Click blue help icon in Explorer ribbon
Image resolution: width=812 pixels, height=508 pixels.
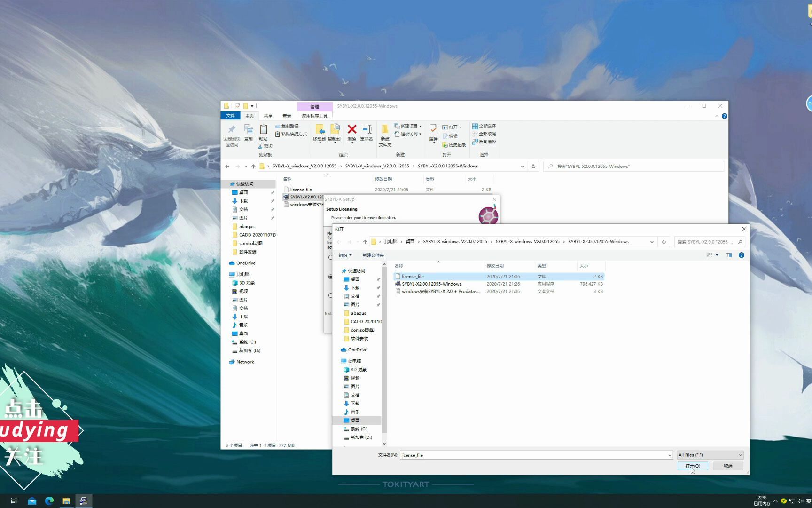725,116
